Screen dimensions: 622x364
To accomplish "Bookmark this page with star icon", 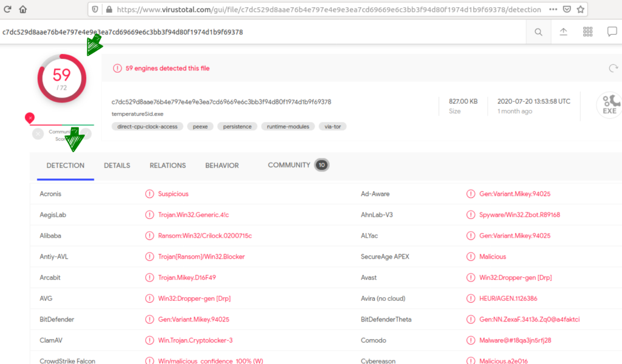I will (581, 10).
